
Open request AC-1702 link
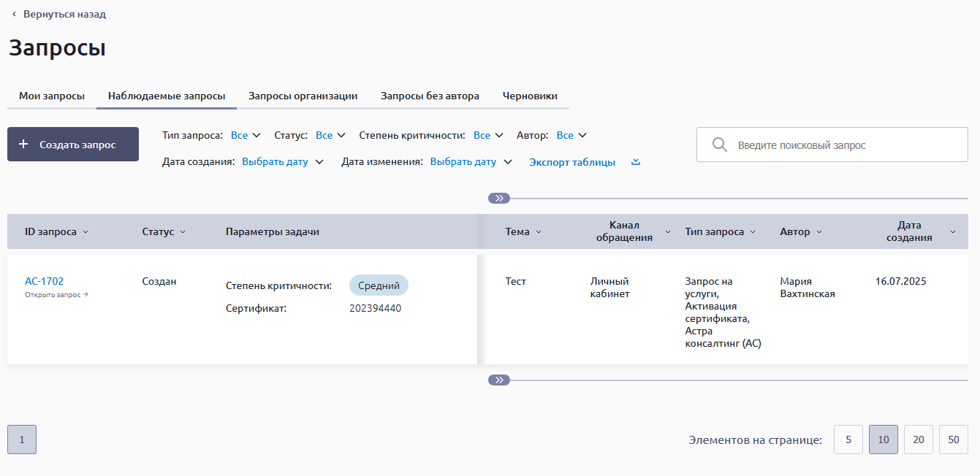pos(44,281)
